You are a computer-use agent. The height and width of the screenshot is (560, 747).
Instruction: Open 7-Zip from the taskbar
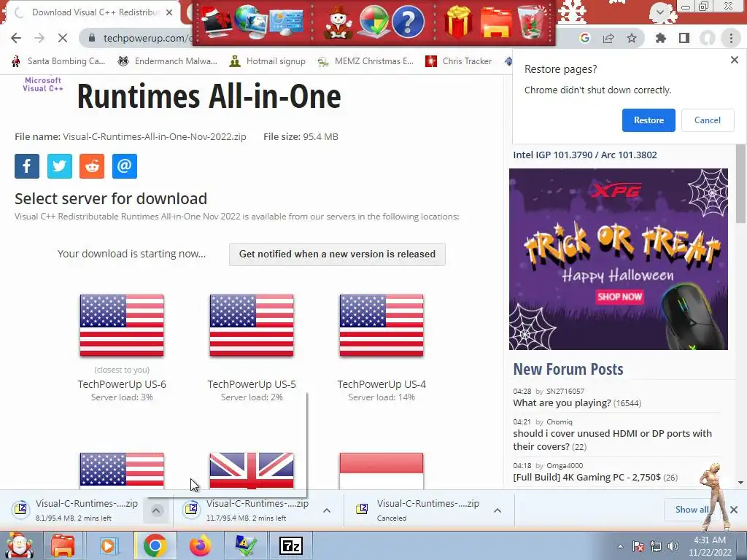point(290,545)
